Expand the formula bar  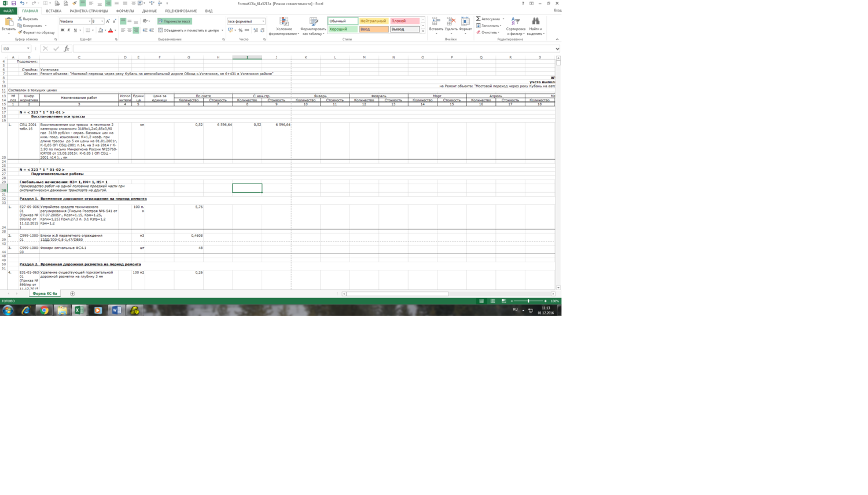pos(557,49)
